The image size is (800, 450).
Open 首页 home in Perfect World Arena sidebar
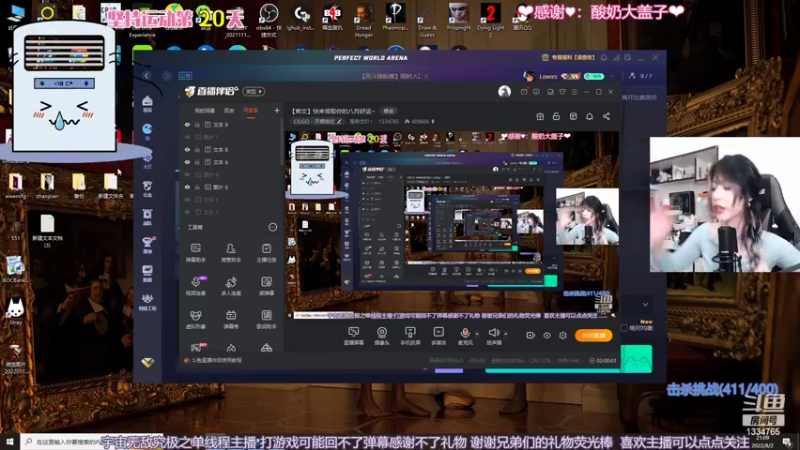147,104
